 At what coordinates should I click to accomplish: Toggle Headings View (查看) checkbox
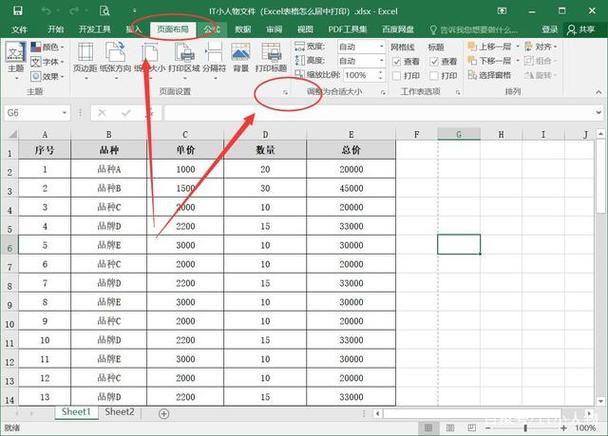434,61
